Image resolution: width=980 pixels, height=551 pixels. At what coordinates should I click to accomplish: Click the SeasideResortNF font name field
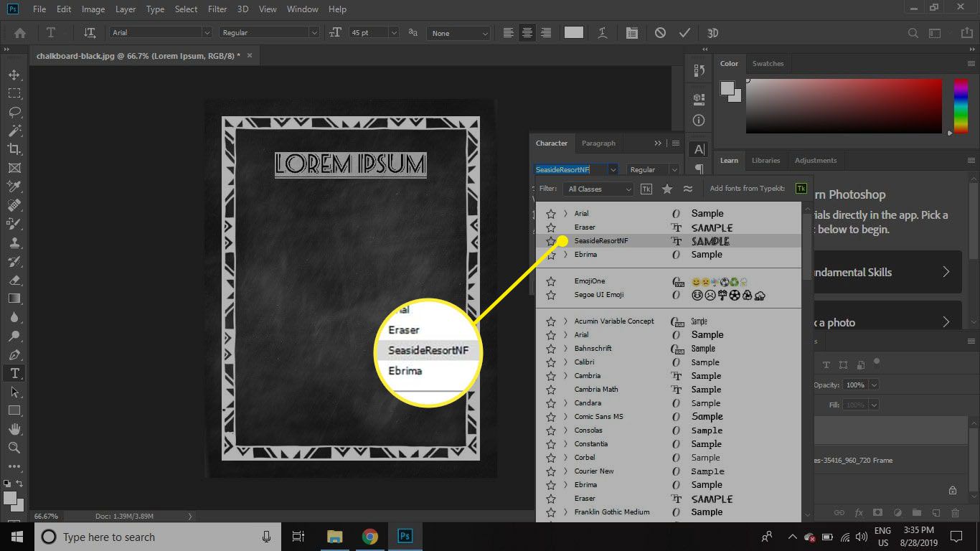(x=571, y=170)
